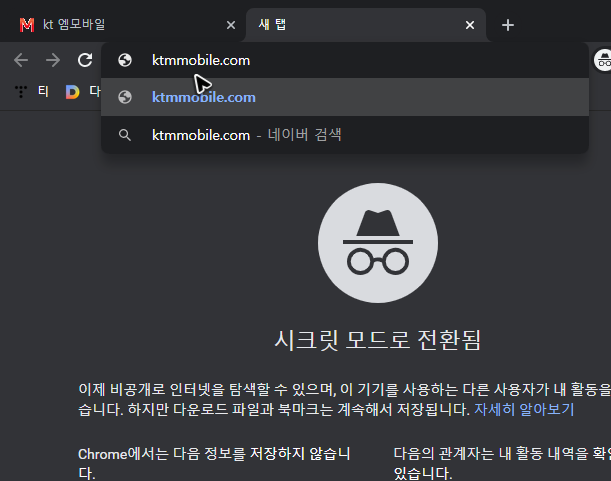Select ktmmobile.com 네이버 검색 suggestion
Image resolution: width=611 pixels, height=481 pixels.
[345, 135]
